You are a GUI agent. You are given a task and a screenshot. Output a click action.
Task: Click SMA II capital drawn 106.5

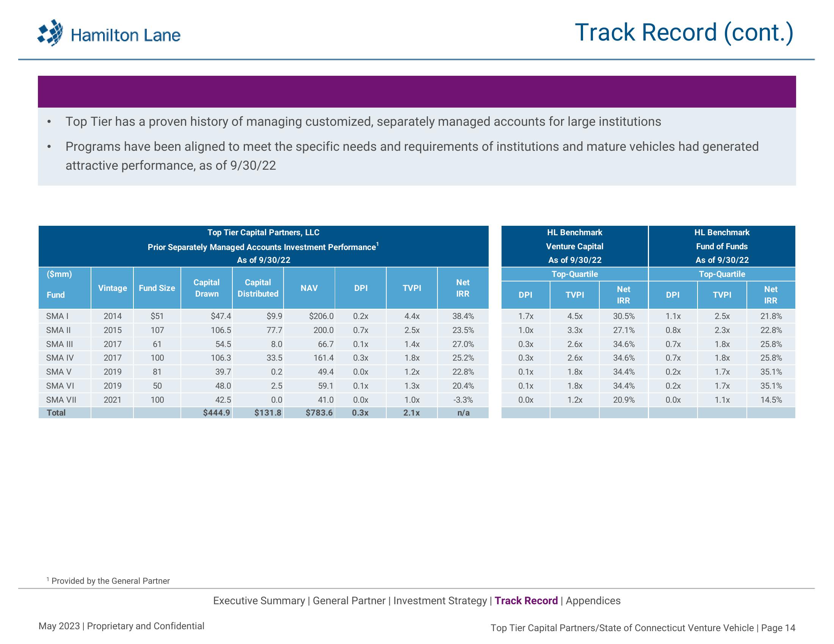coord(221,330)
